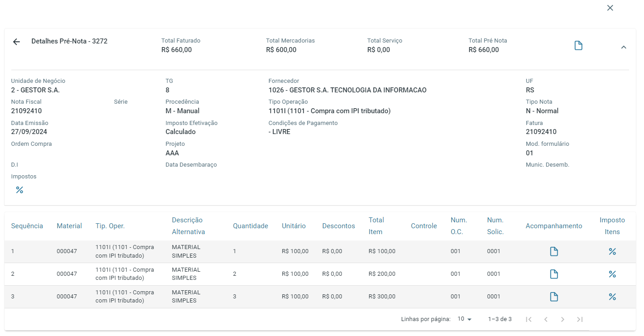
Task: Jump to the last page of items
Action: [580, 319]
